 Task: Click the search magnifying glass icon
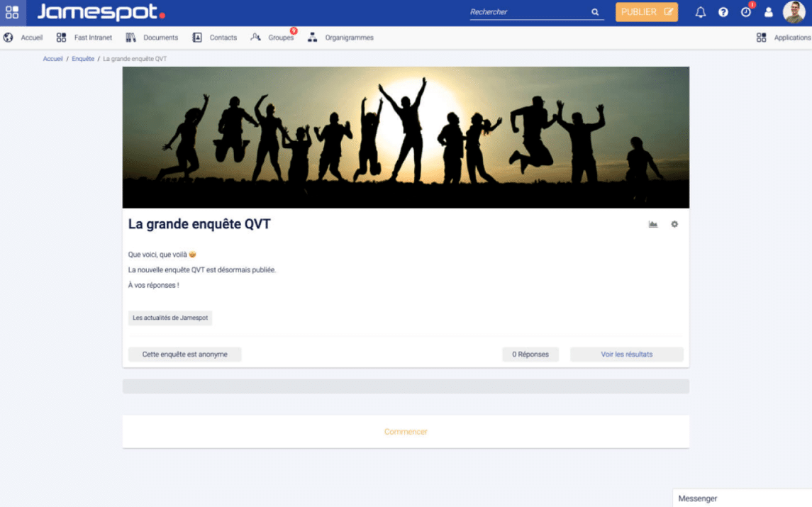point(595,12)
